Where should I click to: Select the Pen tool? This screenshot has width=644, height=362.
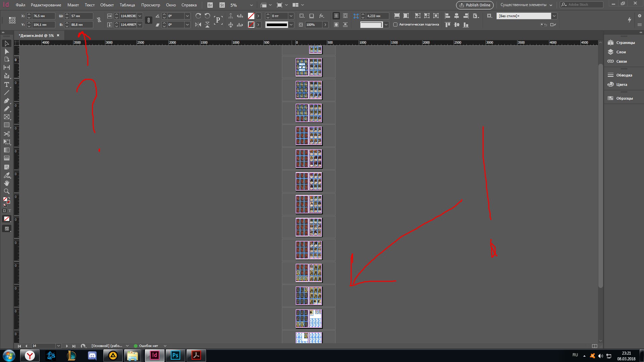(x=6, y=101)
